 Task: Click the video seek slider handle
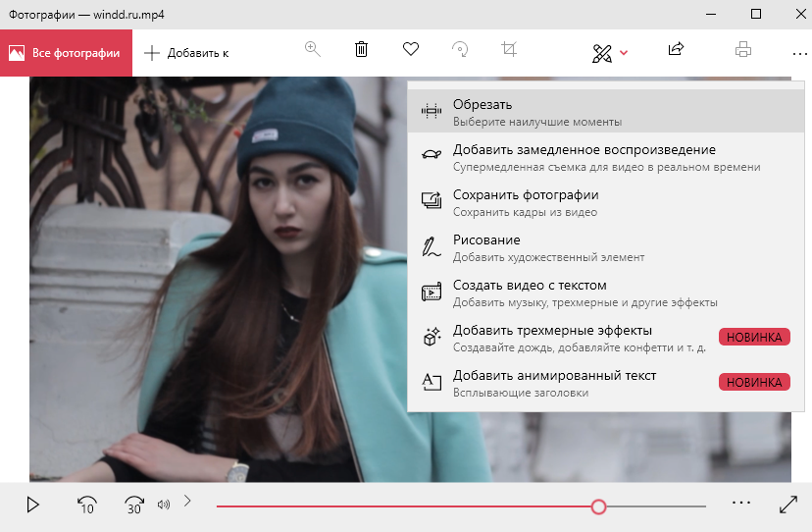[598, 506]
